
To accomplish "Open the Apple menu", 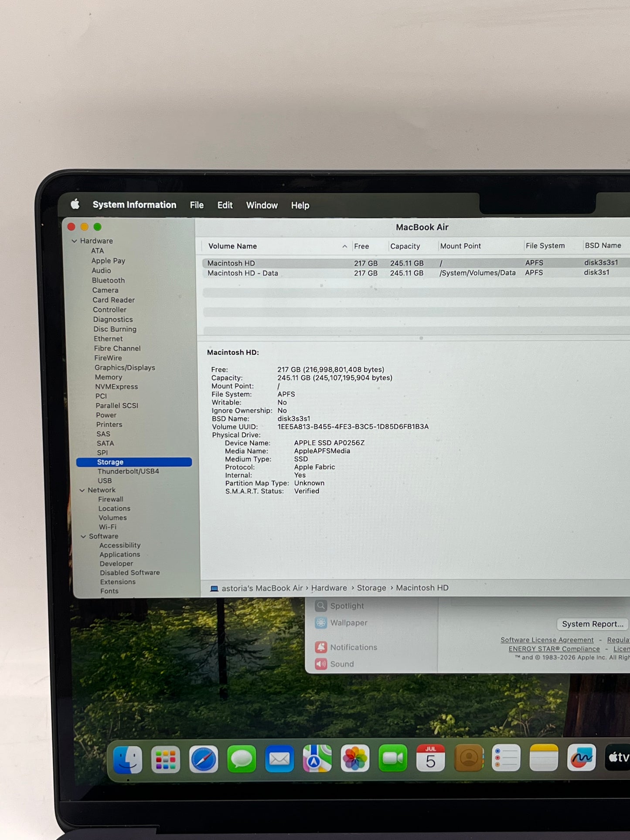I will pyautogui.click(x=75, y=204).
